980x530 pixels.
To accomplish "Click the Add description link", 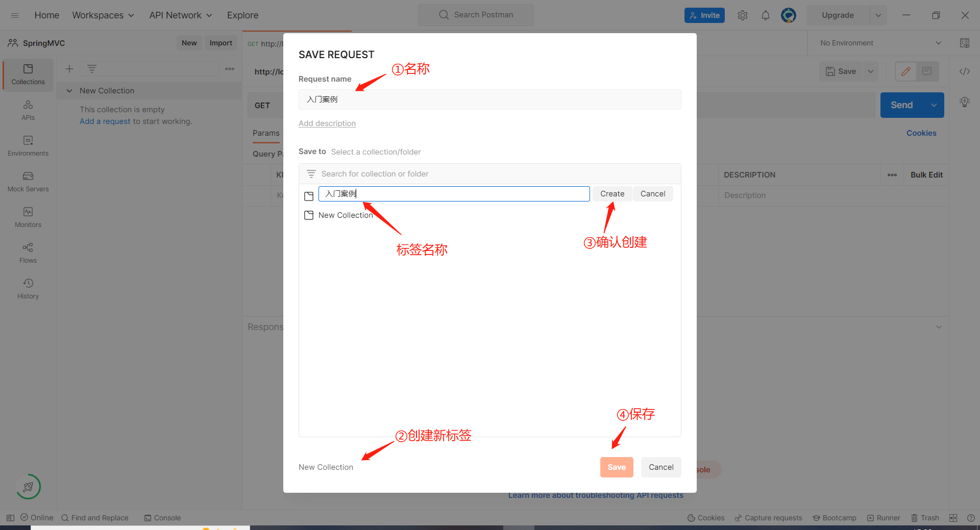I will click(x=327, y=123).
